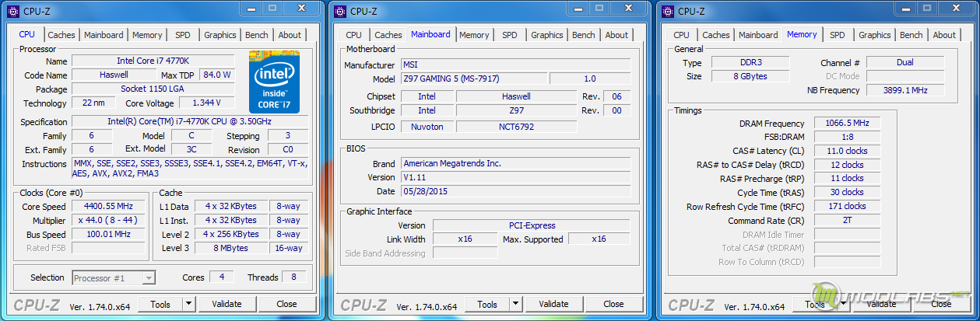Click the PCI-Express graphic interface version field

(532, 225)
